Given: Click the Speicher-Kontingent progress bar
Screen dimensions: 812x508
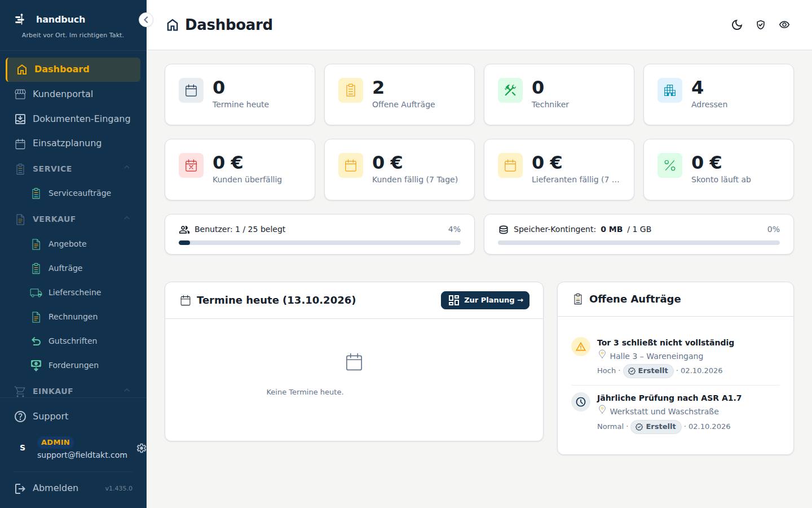Looking at the screenshot, I should pos(639,243).
